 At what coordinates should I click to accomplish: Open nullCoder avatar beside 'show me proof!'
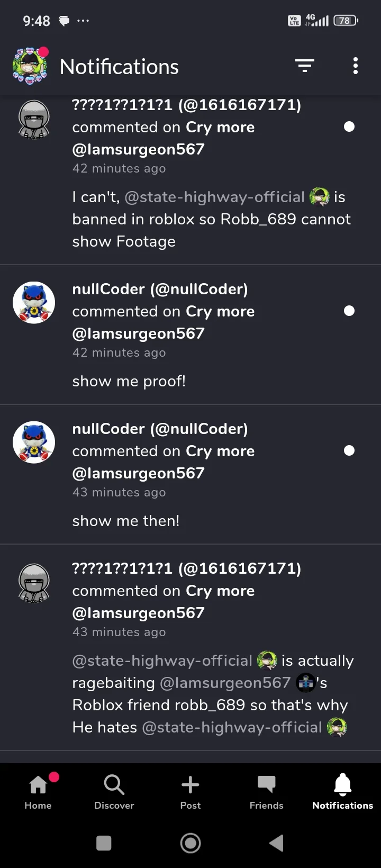point(34,302)
